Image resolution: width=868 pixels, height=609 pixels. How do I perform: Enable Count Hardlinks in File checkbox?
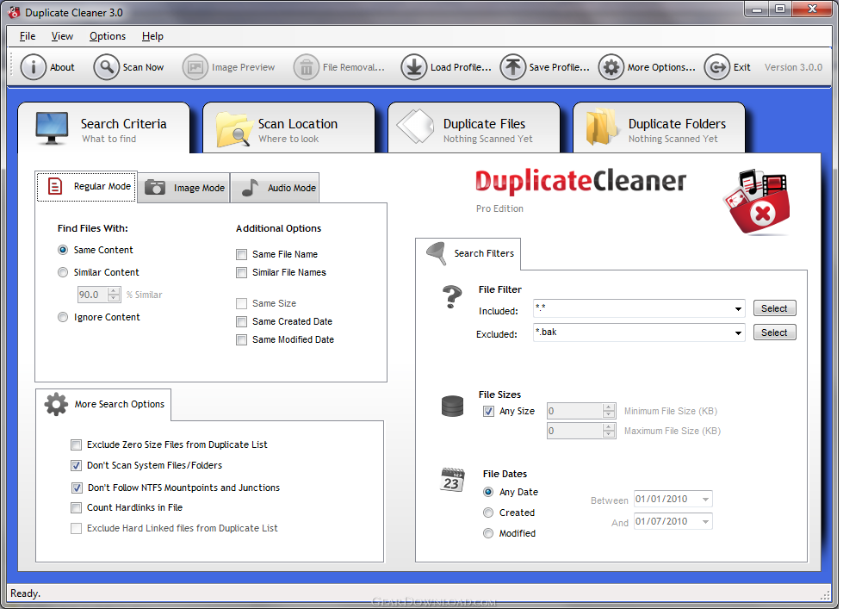point(76,507)
